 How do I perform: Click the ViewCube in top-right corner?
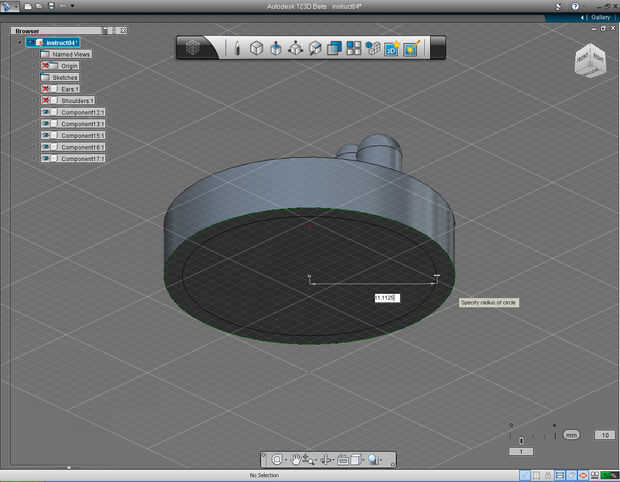588,61
